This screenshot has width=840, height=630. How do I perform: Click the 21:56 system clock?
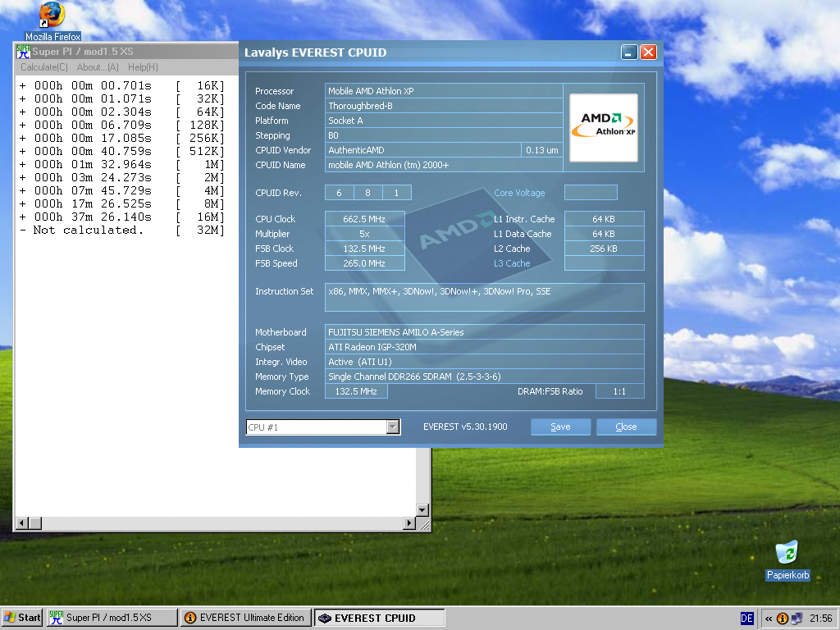[x=820, y=619]
